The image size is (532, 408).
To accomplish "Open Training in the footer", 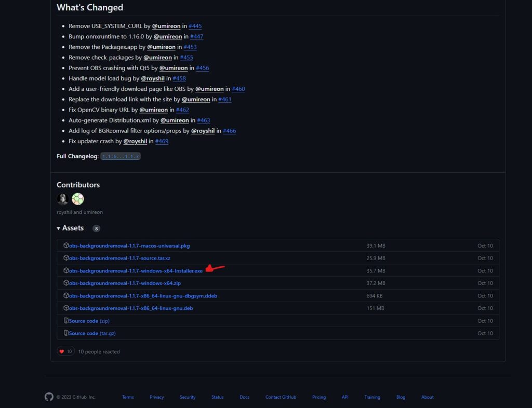I will coord(372,397).
